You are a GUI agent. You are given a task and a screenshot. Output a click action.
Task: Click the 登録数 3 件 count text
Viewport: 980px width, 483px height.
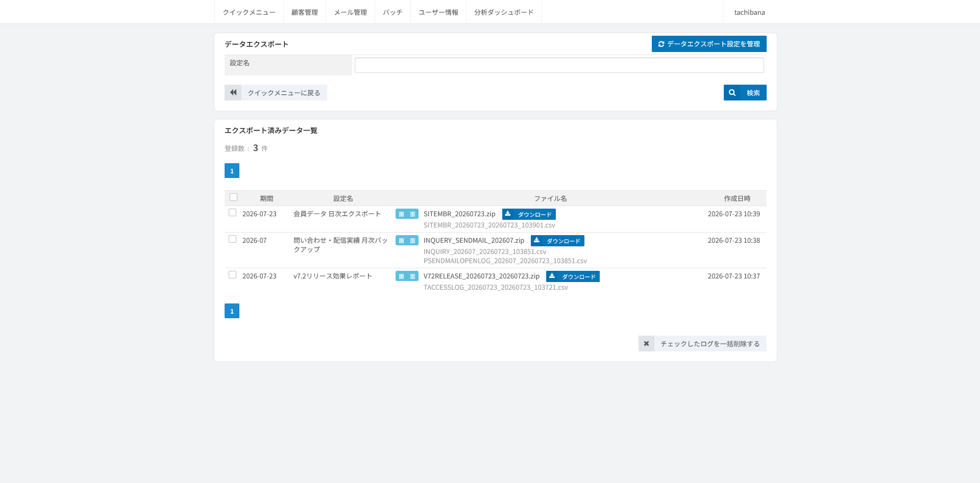click(x=246, y=148)
